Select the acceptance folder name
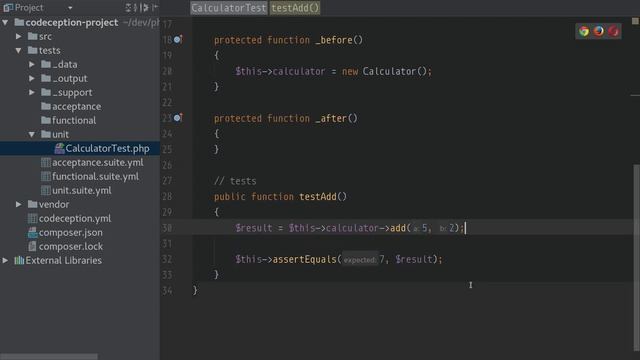 pyautogui.click(x=76, y=106)
